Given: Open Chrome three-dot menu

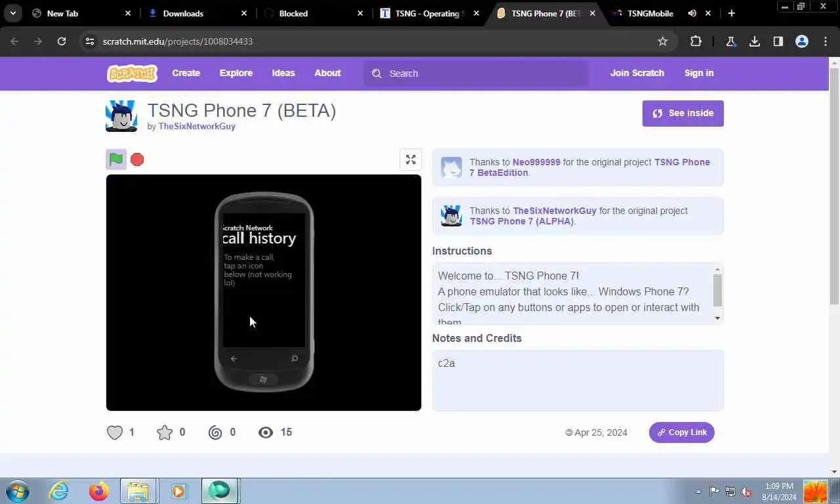Looking at the screenshot, I should 826,41.
